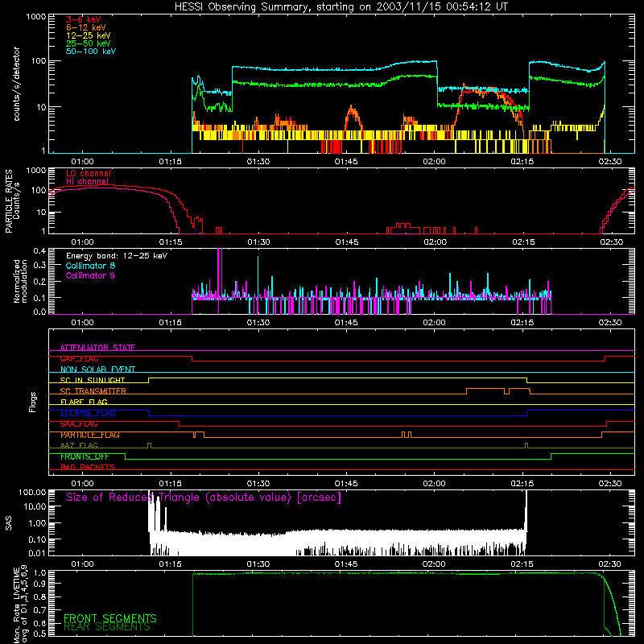Click the 02:00 tick under the particle rates plot
Screen dimensions: 644x644
tap(435, 242)
